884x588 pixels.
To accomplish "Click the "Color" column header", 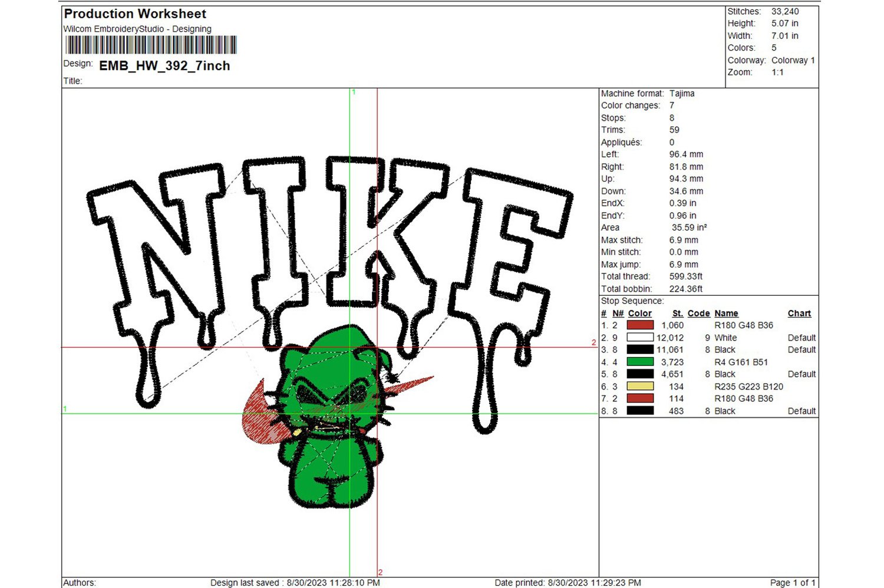I will (x=640, y=313).
